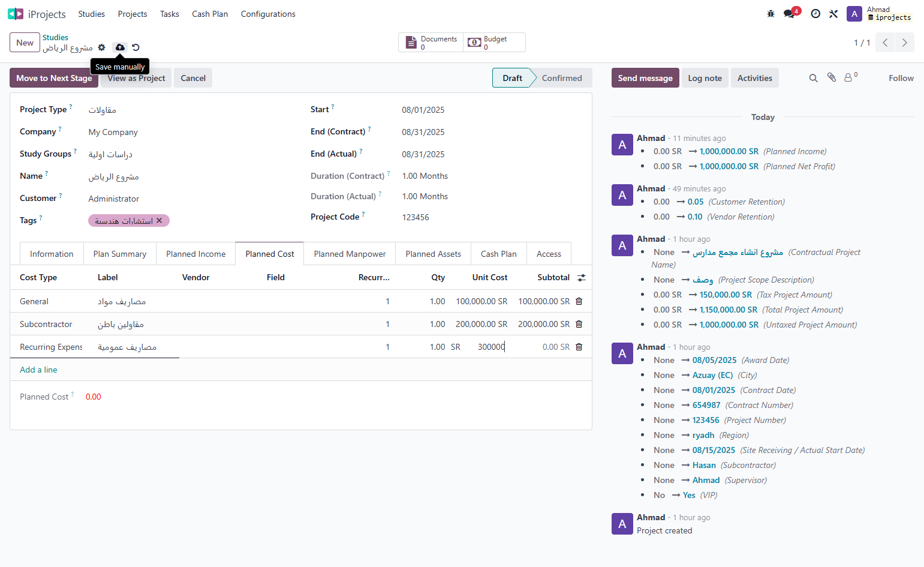
Task: Delete the Recurring Expense line trash icon
Action: point(579,347)
